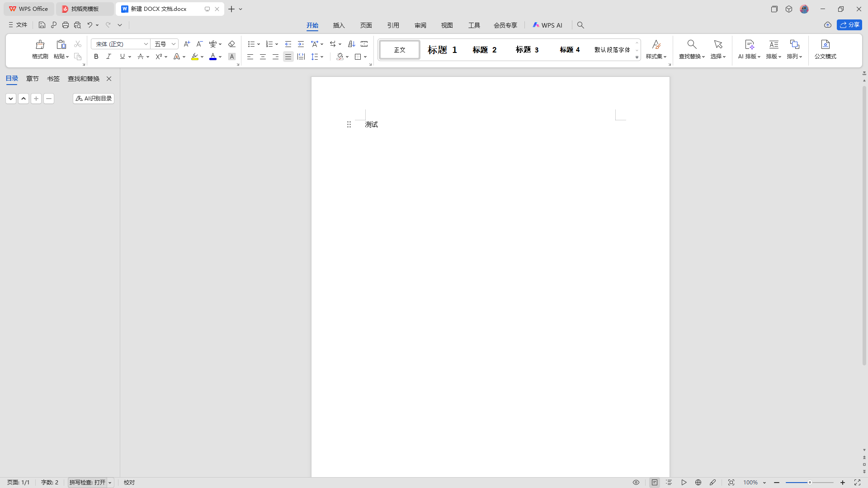868x488 pixels.
Task: Click the search magnifier beside WPS AI
Action: 580,25
